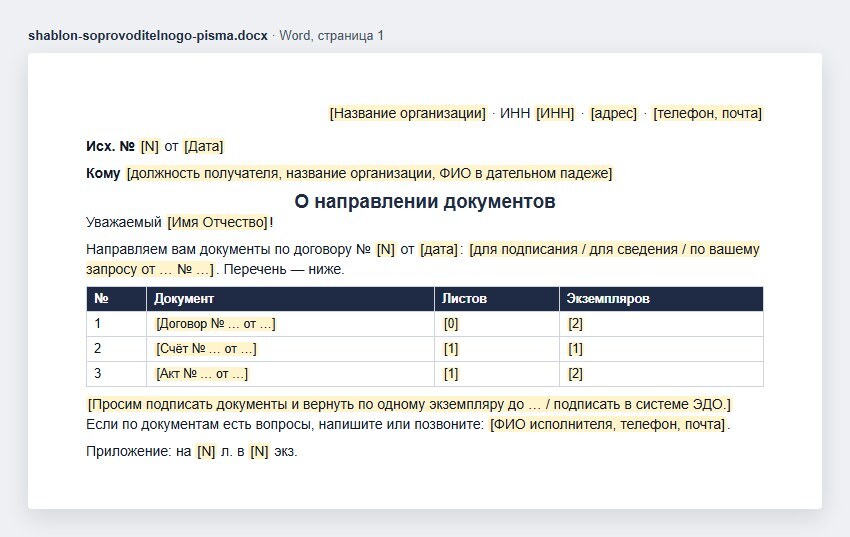Click row number '2' in table
Image resolution: width=850 pixels, height=537 pixels.
pos(98,348)
